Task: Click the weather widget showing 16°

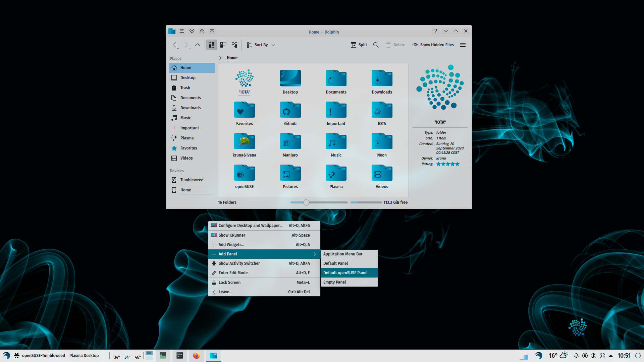Action: coord(558,356)
